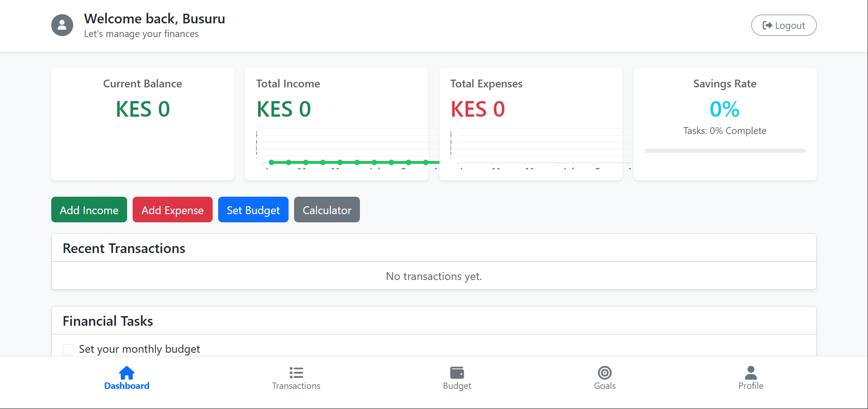Click the house icon for Dashboard
This screenshot has width=868, height=409.
pos(127,373)
